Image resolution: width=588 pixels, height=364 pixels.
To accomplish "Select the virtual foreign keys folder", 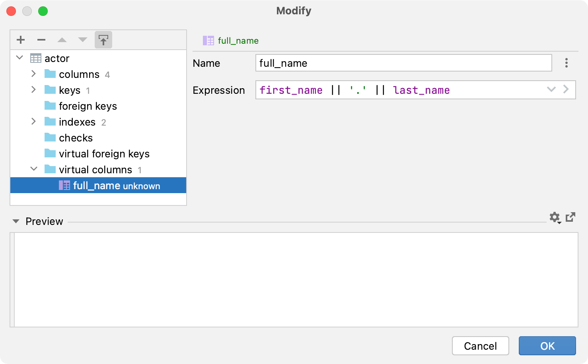I will (x=104, y=153).
